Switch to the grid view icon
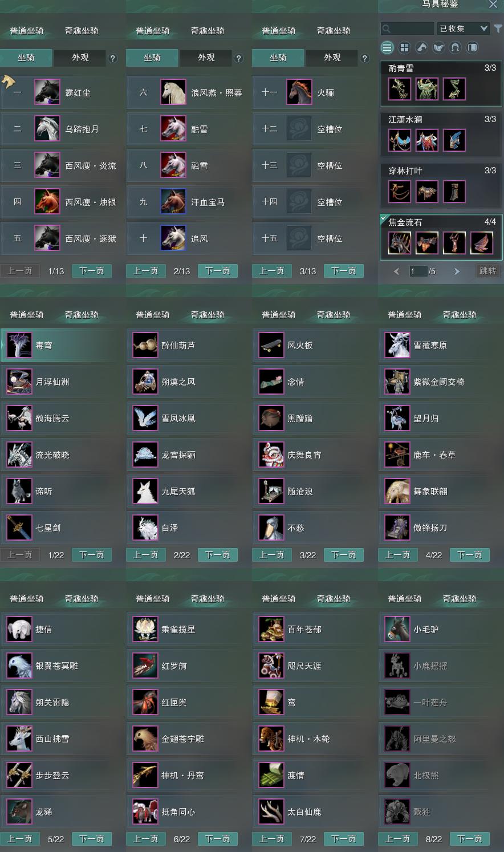Image resolution: width=504 pixels, height=852 pixels. 404,47
